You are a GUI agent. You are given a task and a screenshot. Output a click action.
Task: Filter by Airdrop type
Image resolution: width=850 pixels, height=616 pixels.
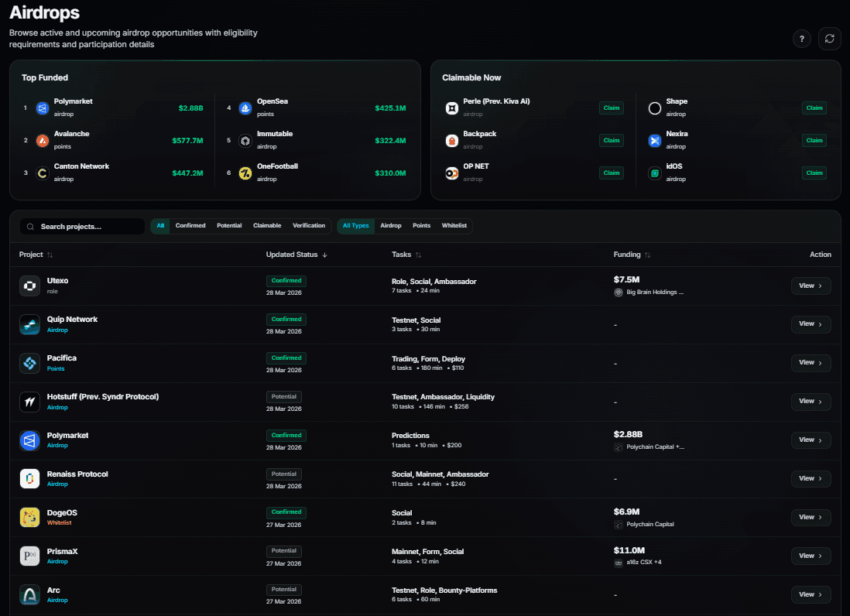[x=391, y=226]
